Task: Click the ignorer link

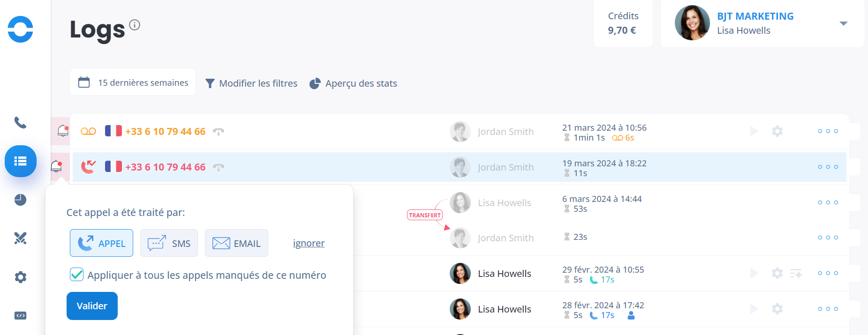Action: click(x=309, y=243)
